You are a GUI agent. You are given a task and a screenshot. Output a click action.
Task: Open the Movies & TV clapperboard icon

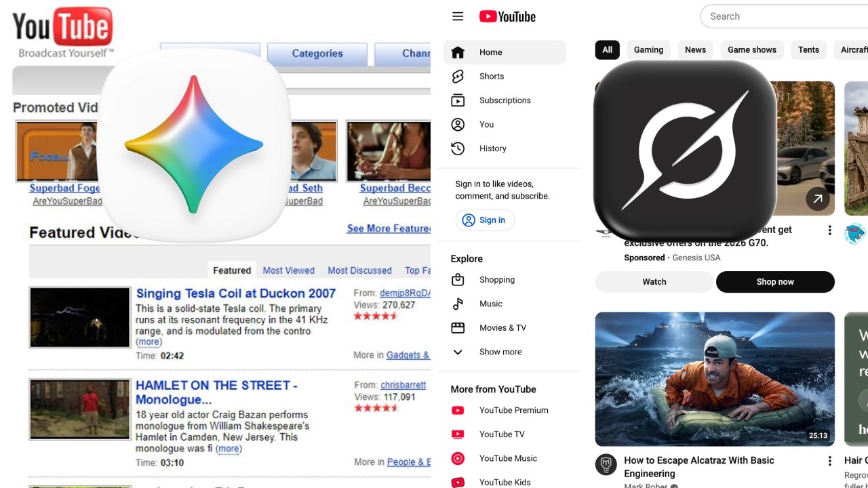click(458, 328)
